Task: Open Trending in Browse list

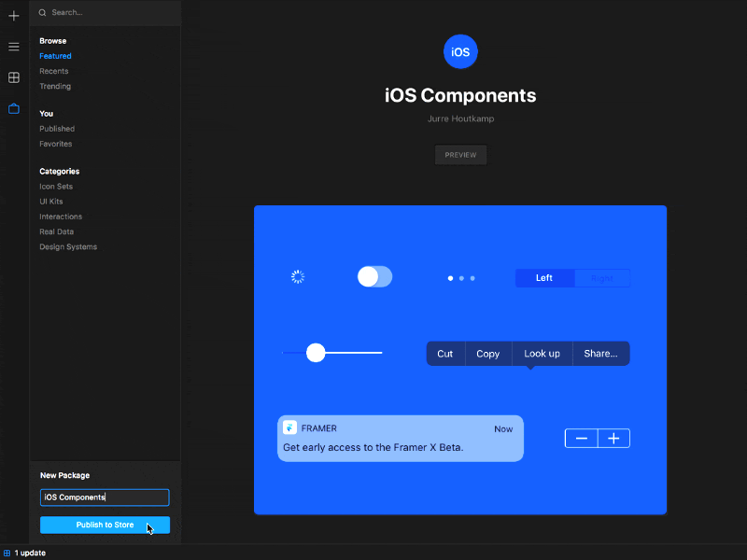Action: click(55, 86)
